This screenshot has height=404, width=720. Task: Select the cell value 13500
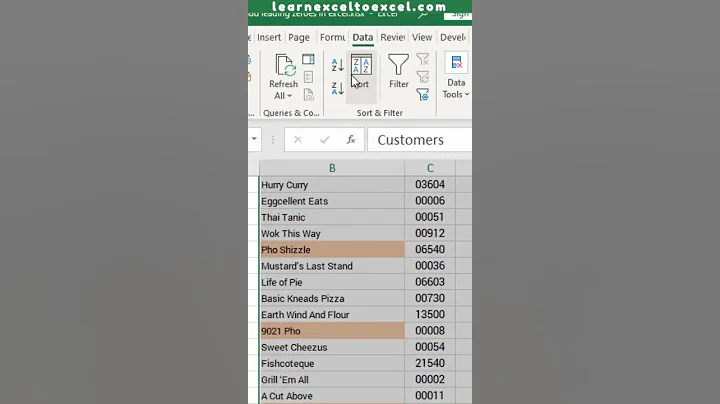point(430,314)
